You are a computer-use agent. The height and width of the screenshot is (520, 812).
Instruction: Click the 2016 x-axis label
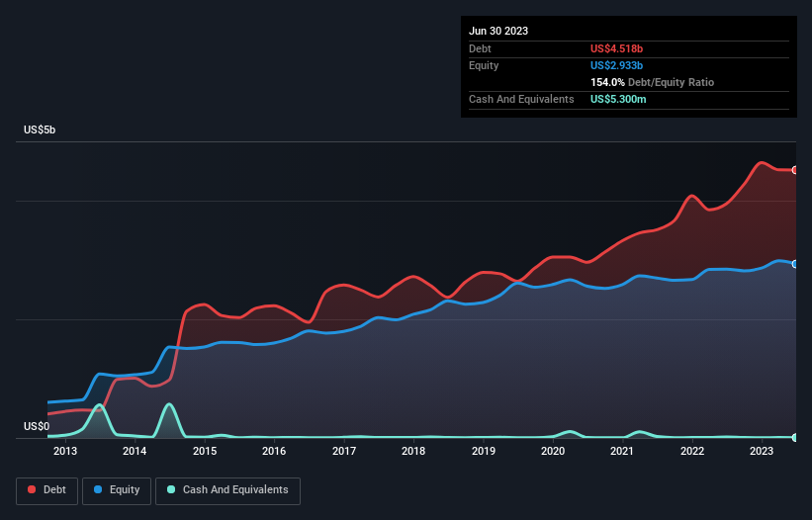click(x=274, y=451)
